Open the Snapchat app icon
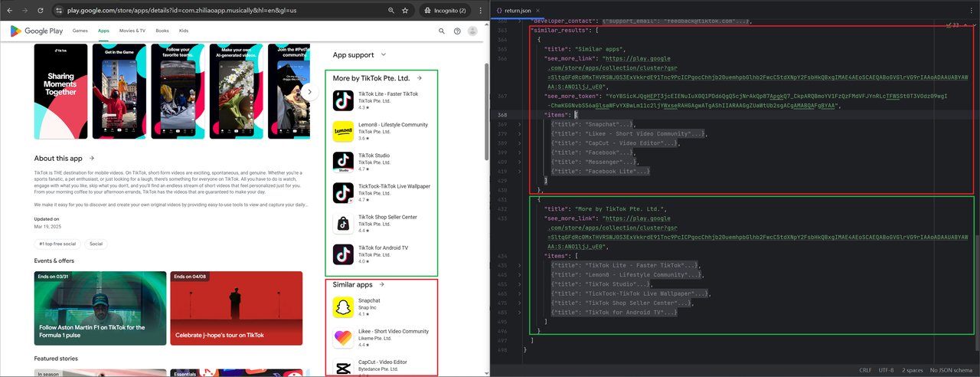The height and width of the screenshot is (377, 980). click(343, 307)
